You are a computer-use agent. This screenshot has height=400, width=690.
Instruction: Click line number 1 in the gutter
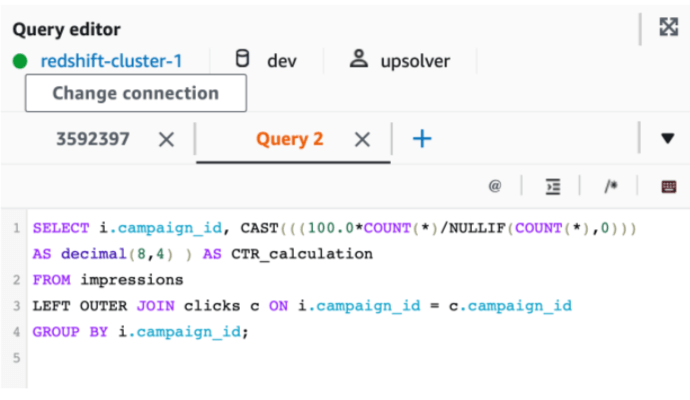pyautogui.click(x=17, y=229)
